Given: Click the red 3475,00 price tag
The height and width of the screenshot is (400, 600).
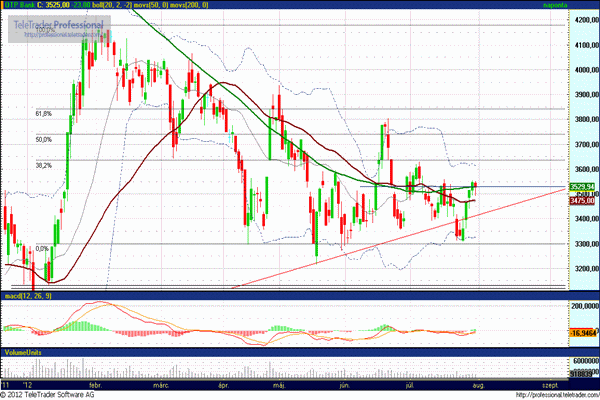Looking at the screenshot, I should pyautogui.click(x=582, y=201).
